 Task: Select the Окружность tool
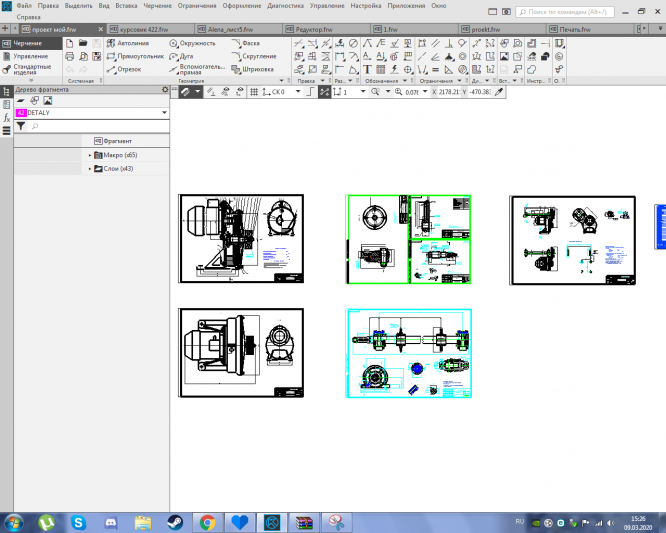click(x=192, y=43)
